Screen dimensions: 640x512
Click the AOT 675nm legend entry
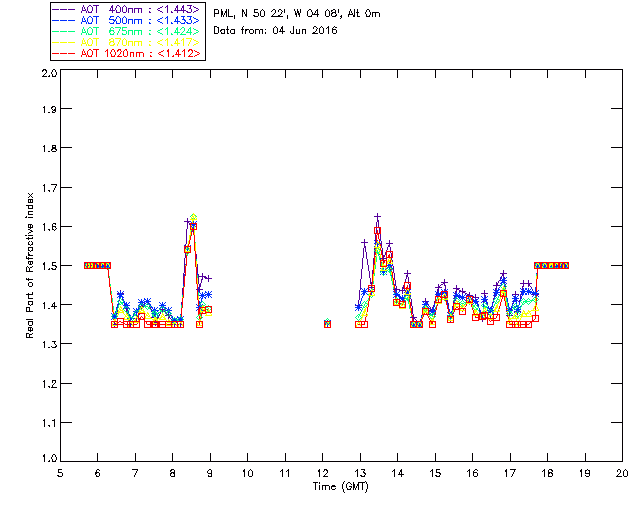(x=127, y=31)
